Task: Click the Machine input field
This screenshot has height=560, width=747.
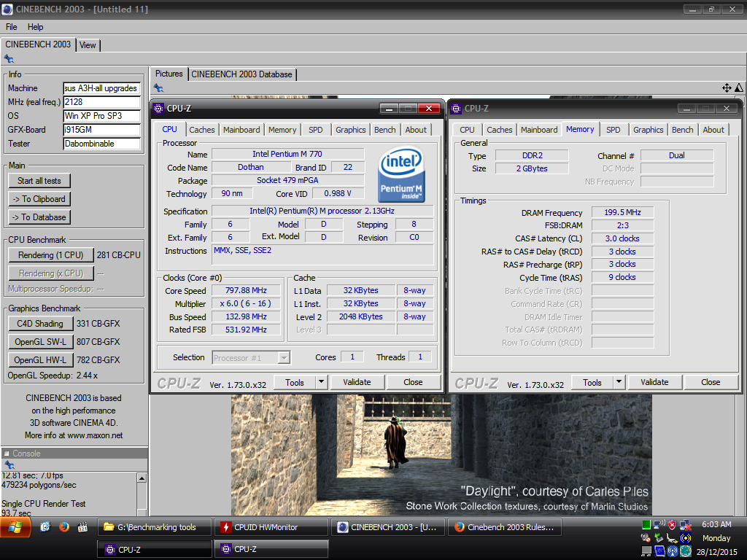Action: pos(101,88)
